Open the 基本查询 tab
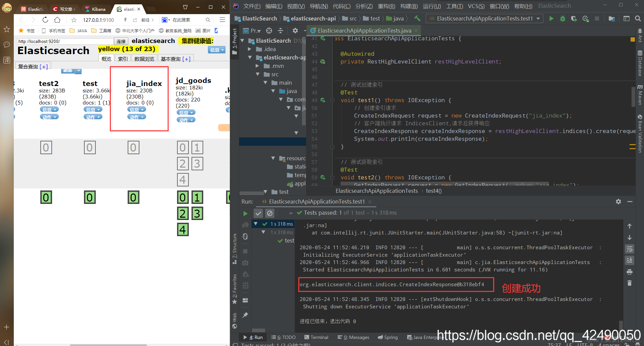 176,59
